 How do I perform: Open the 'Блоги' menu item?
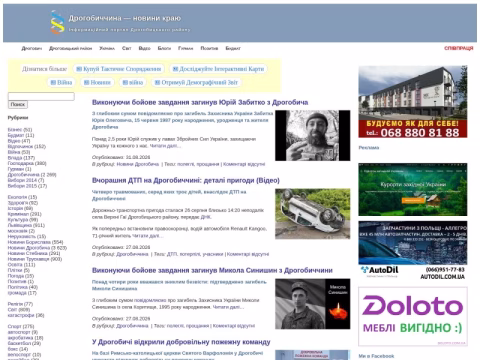click(x=164, y=48)
